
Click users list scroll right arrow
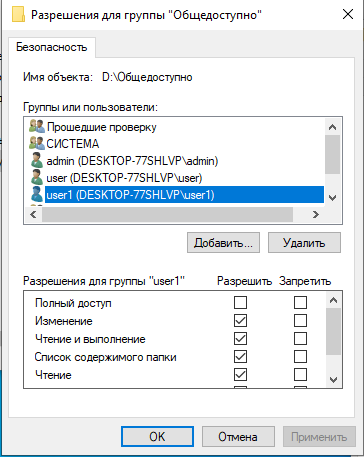[316, 215]
